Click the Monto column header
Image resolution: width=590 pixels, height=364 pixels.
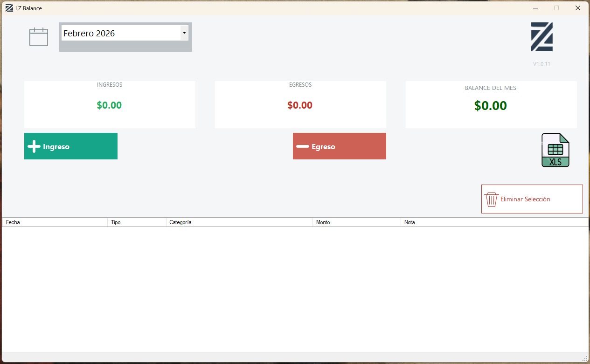pyautogui.click(x=356, y=222)
